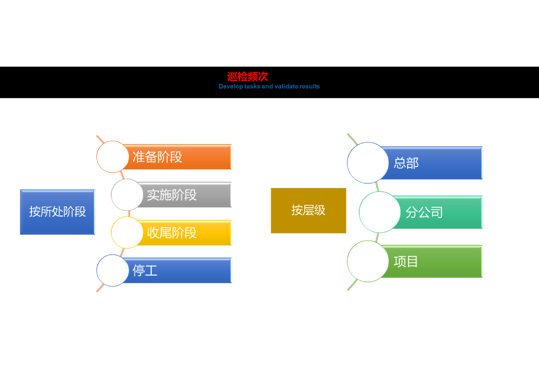Viewport: 539px width, 392px height.
Task: Click the circle icon beside 准备阶段
Action: point(112,157)
